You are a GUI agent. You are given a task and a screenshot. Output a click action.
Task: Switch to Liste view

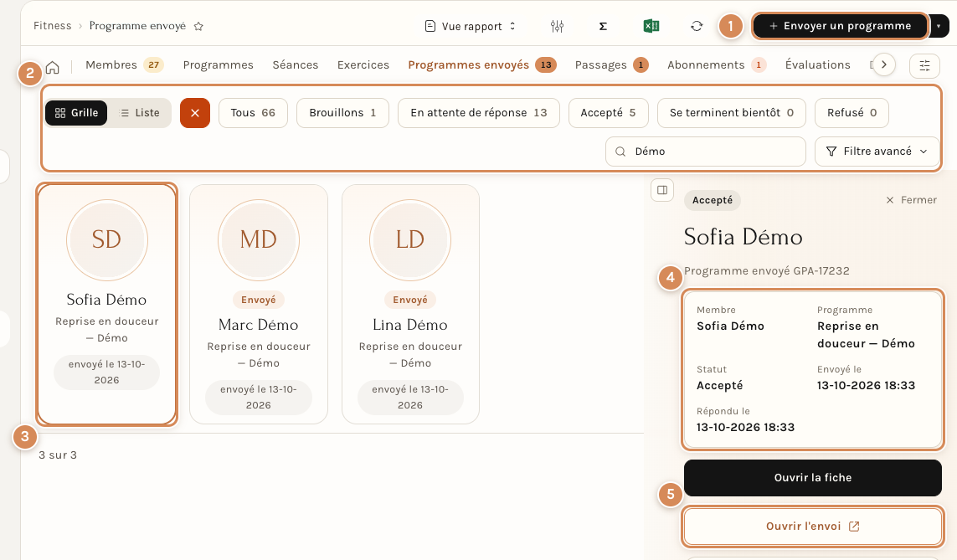point(140,113)
